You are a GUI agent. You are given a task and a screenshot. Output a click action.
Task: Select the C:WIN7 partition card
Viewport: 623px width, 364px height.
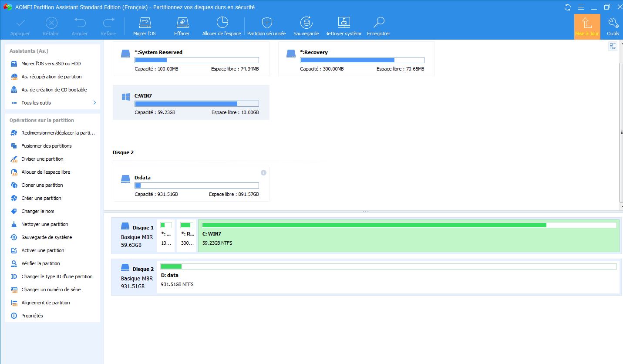point(191,102)
